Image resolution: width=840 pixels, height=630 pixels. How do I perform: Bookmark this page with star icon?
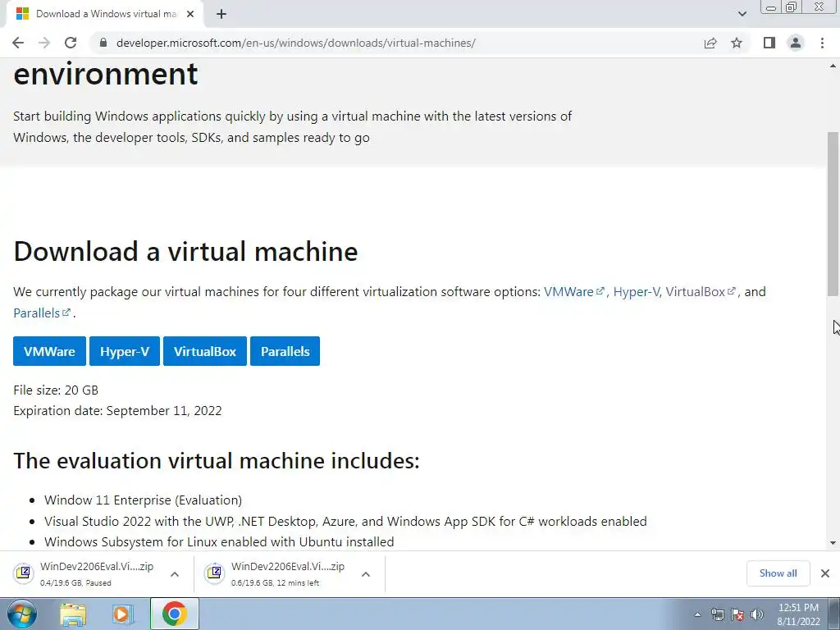click(737, 43)
